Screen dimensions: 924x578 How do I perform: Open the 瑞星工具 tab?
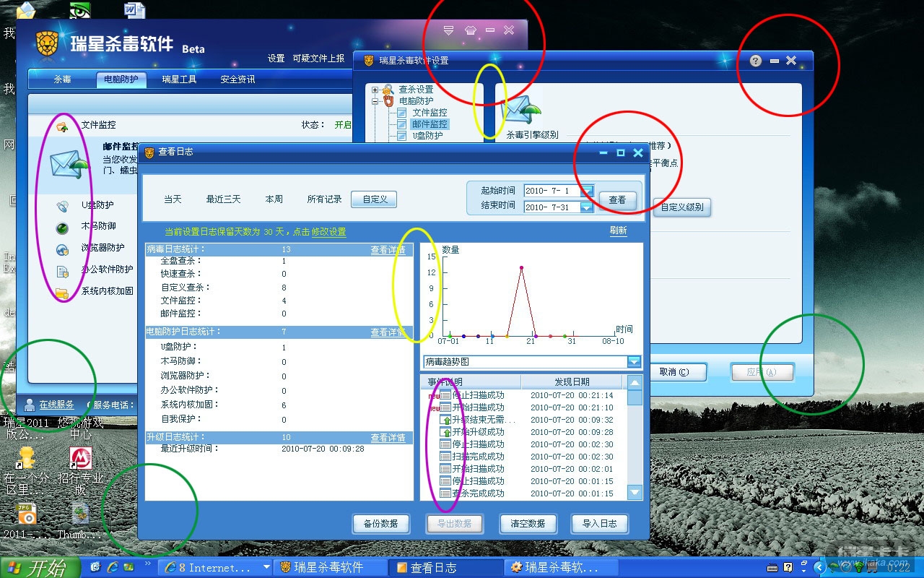pos(179,79)
